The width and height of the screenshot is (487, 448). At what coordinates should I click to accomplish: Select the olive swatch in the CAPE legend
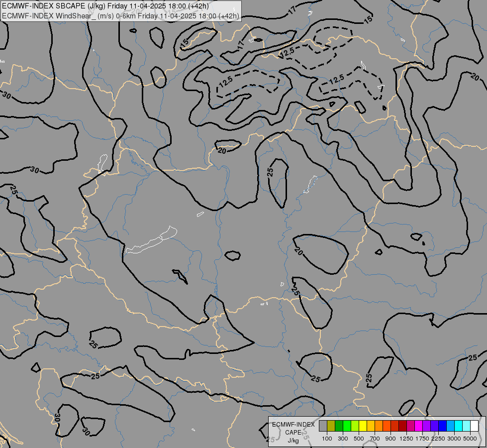coord(331,426)
